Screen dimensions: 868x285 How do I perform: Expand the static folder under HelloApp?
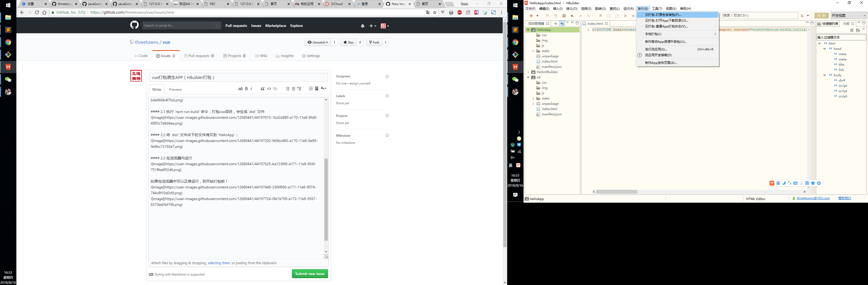tap(533, 51)
